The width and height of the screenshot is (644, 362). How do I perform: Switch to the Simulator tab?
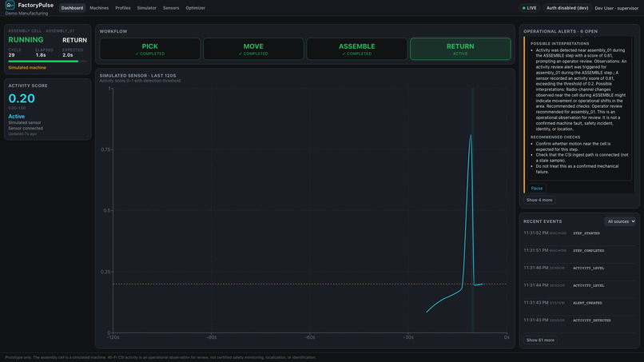click(x=147, y=8)
